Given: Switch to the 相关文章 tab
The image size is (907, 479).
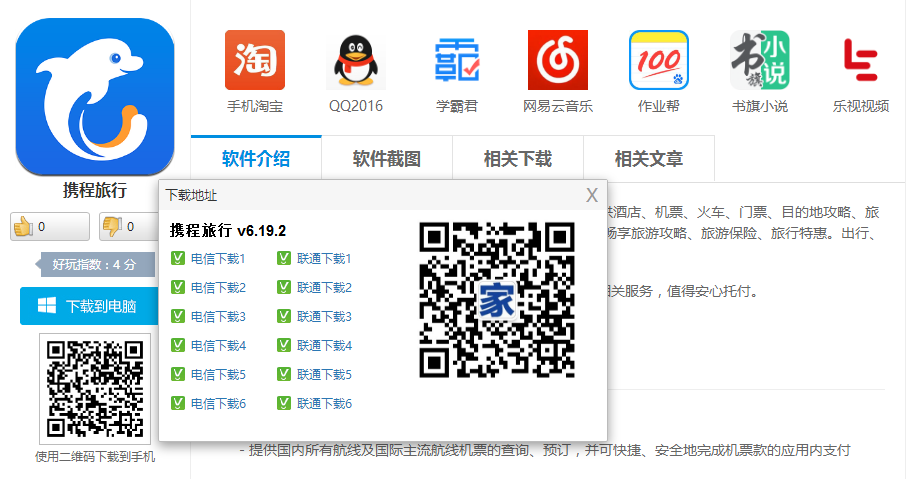Looking at the screenshot, I should coord(649,159).
